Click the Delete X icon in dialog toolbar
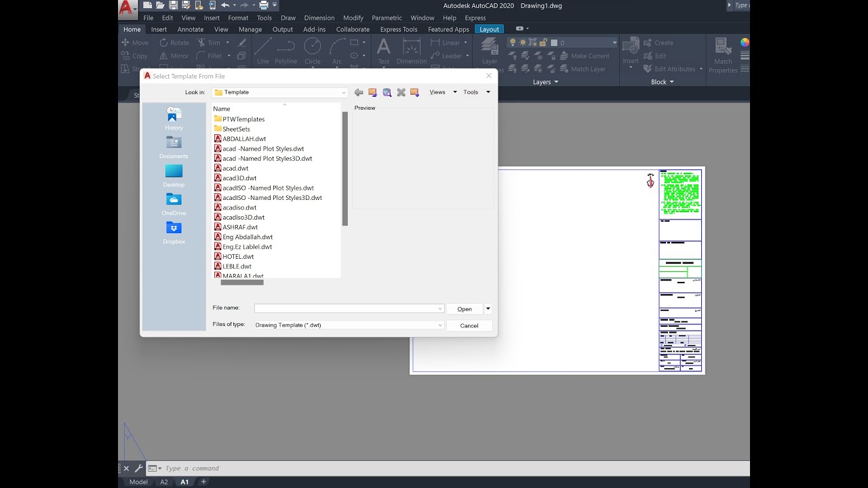Viewport: 868px width, 488px height. tap(401, 92)
